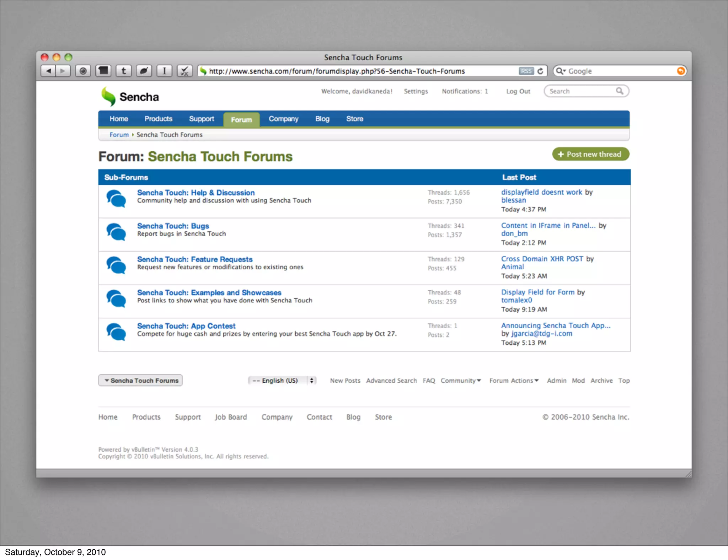Click Log Out
Viewport: 728px width, 560px height.
(x=518, y=91)
